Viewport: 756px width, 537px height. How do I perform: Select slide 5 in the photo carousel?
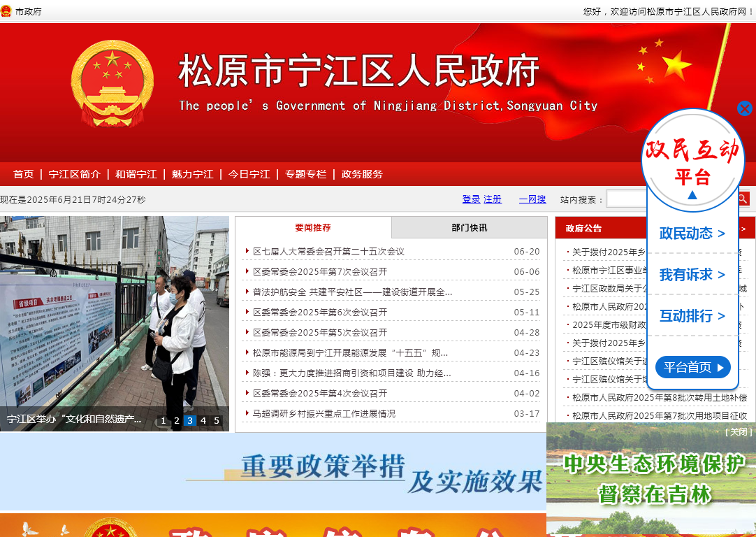pos(217,421)
